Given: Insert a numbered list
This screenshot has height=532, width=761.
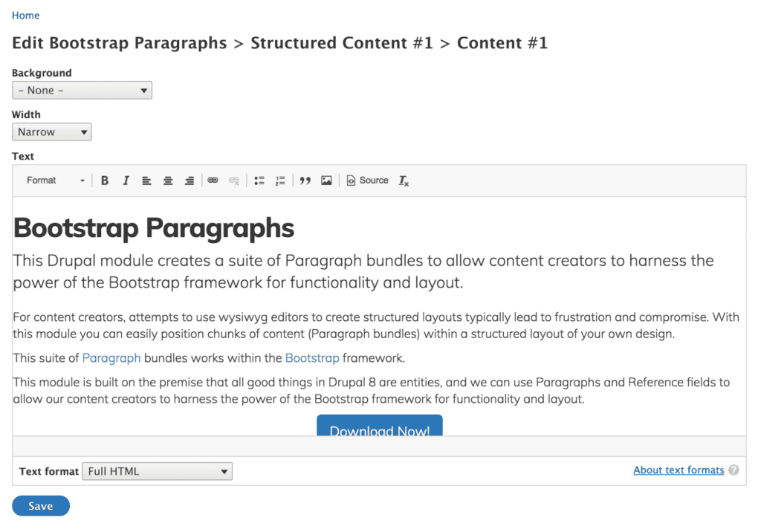Looking at the screenshot, I should pyautogui.click(x=280, y=181).
